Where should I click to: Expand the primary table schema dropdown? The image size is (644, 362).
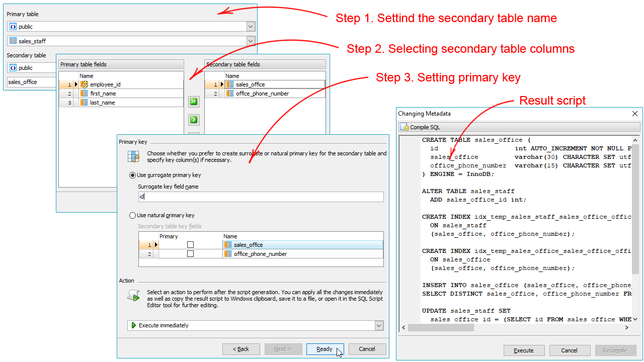[x=251, y=27]
